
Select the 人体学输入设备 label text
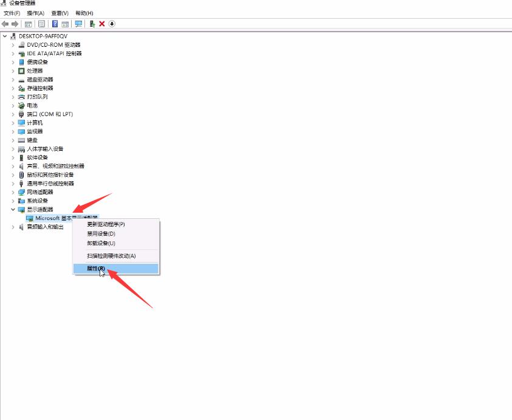pyautogui.click(x=45, y=149)
